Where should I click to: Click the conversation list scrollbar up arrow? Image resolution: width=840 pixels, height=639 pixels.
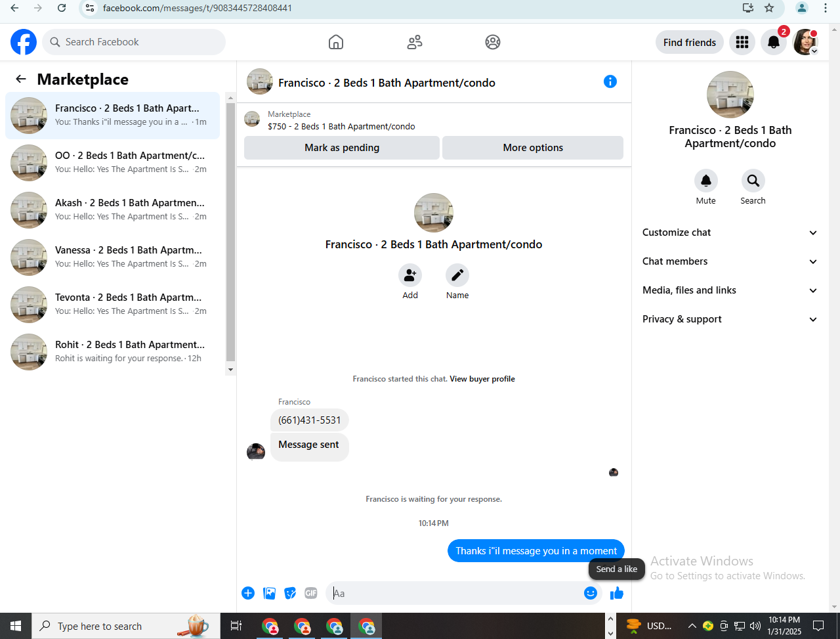pyautogui.click(x=230, y=98)
